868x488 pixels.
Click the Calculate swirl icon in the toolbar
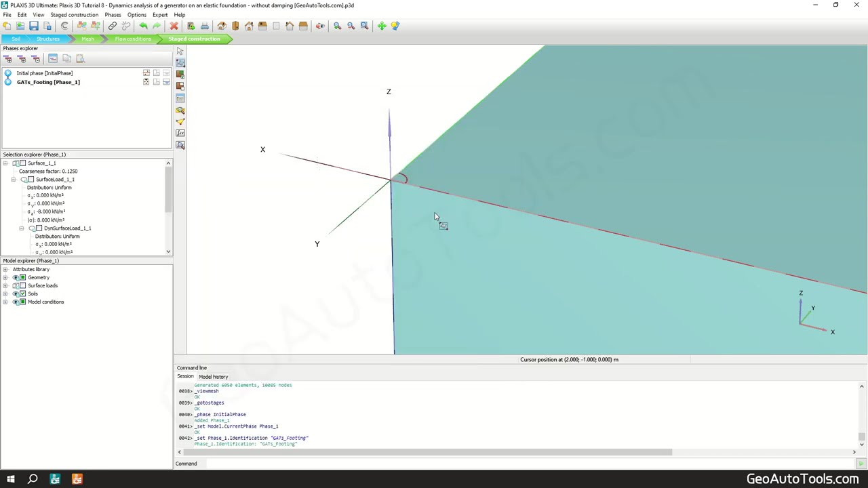click(65, 26)
